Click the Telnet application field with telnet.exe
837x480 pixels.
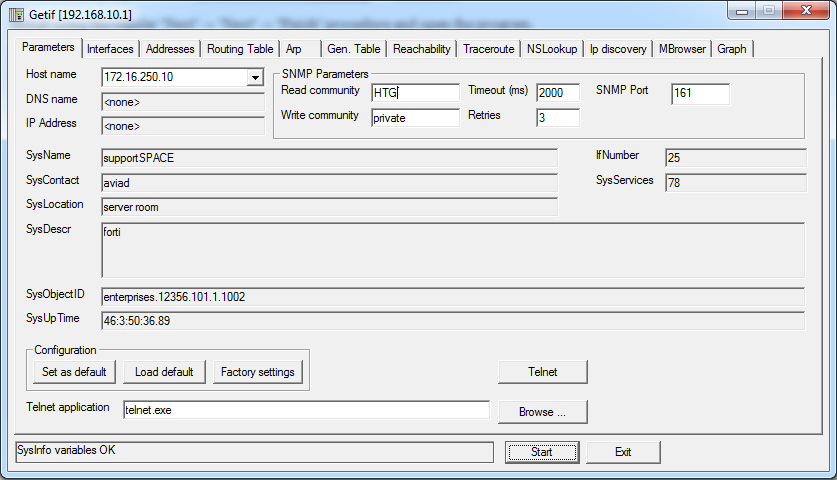pyautogui.click(x=306, y=410)
